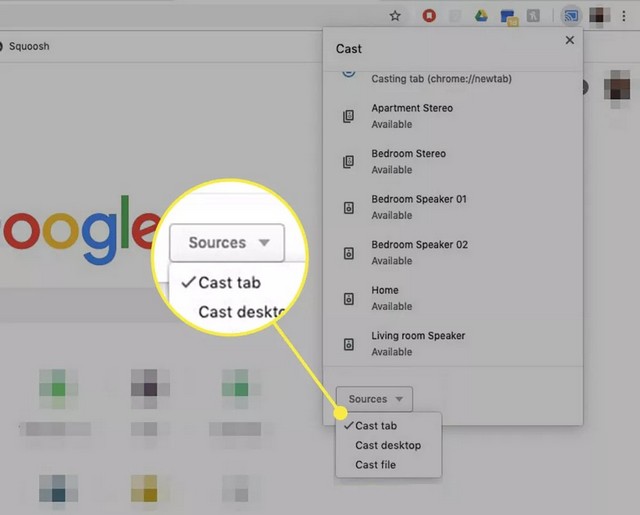Screen dimensions: 640x515
Task: Cast to Bedroom Speaker 02
Action: pyautogui.click(x=419, y=252)
